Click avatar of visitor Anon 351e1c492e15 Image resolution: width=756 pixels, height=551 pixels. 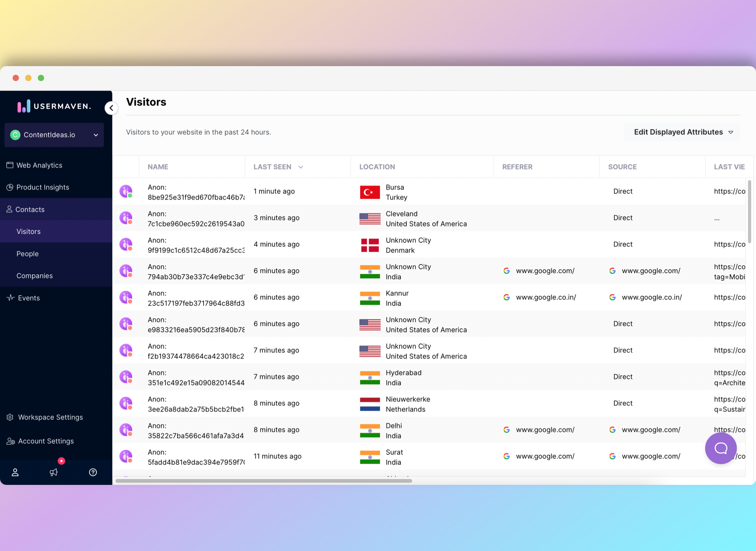coord(126,377)
